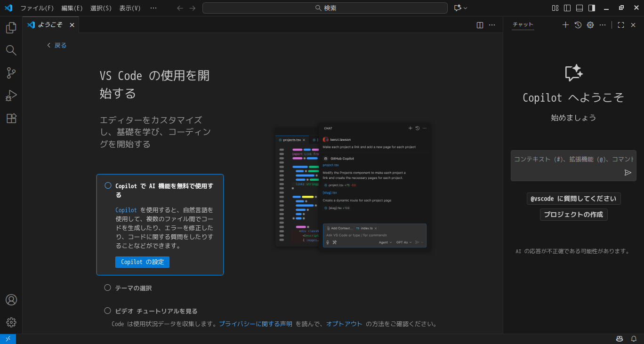Open the Manage gear in activity bar

point(11,322)
